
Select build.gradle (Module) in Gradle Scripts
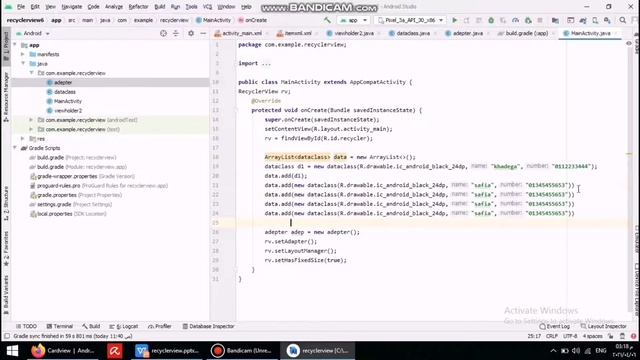pos(78,167)
